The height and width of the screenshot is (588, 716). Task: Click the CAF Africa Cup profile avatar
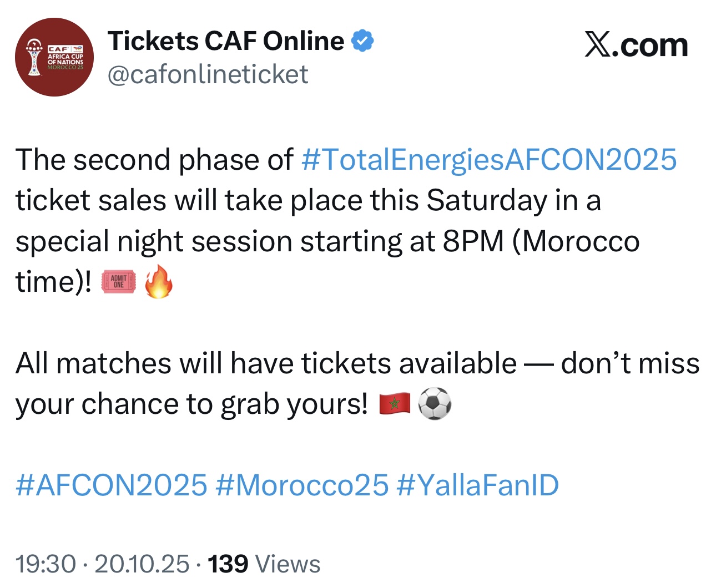(x=54, y=57)
